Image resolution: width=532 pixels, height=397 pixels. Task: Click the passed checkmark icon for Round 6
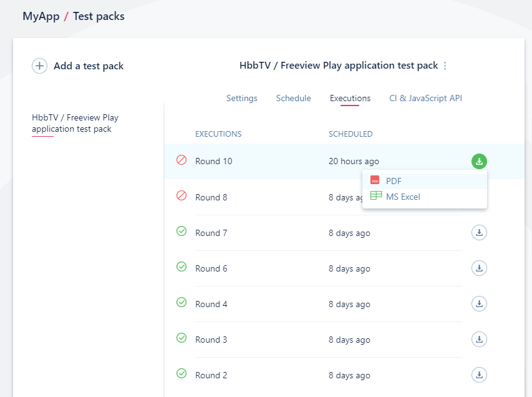(181, 267)
